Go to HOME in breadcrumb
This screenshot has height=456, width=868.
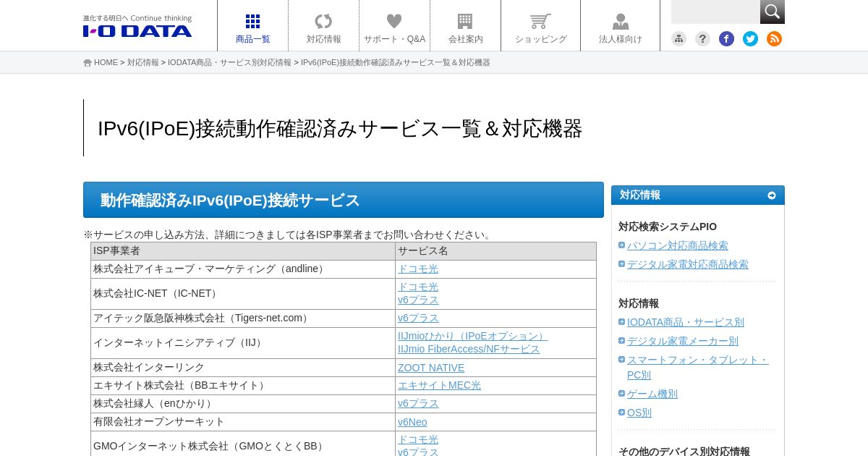tap(106, 63)
